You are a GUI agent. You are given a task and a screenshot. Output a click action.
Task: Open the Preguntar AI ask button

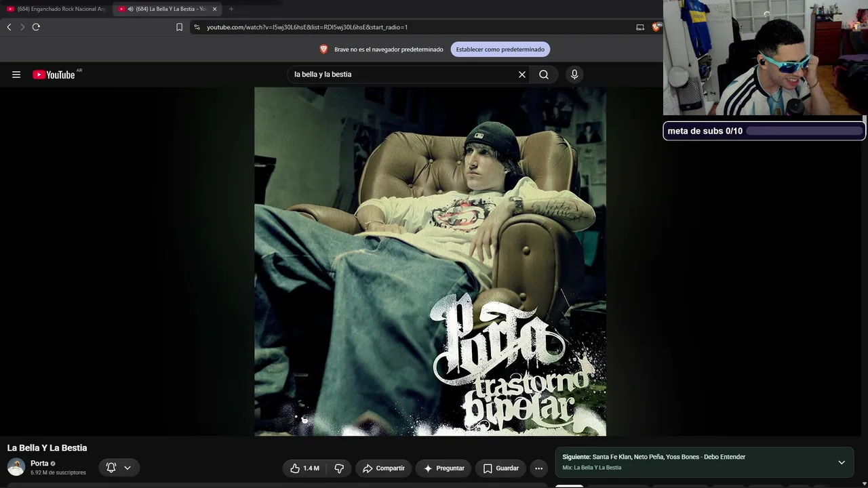click(444, 468)
